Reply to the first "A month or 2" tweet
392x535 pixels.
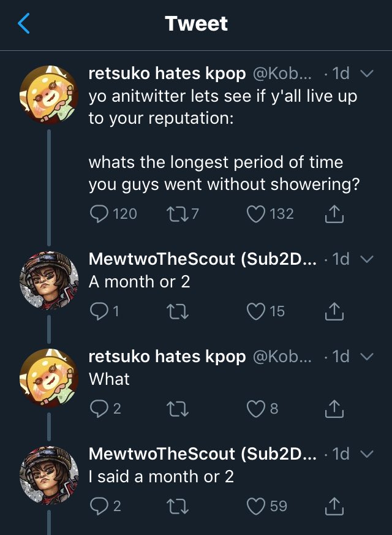[99, 311]
